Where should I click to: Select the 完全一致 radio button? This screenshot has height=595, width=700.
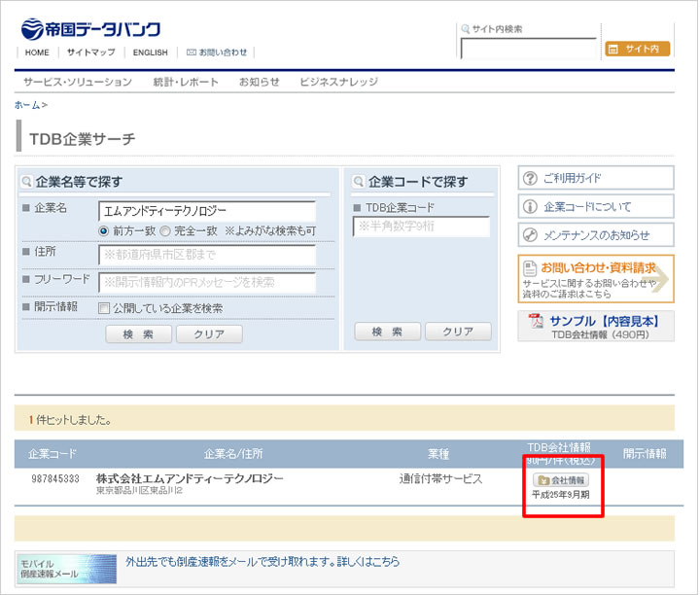pyautogui.click(x=165, y=231)
